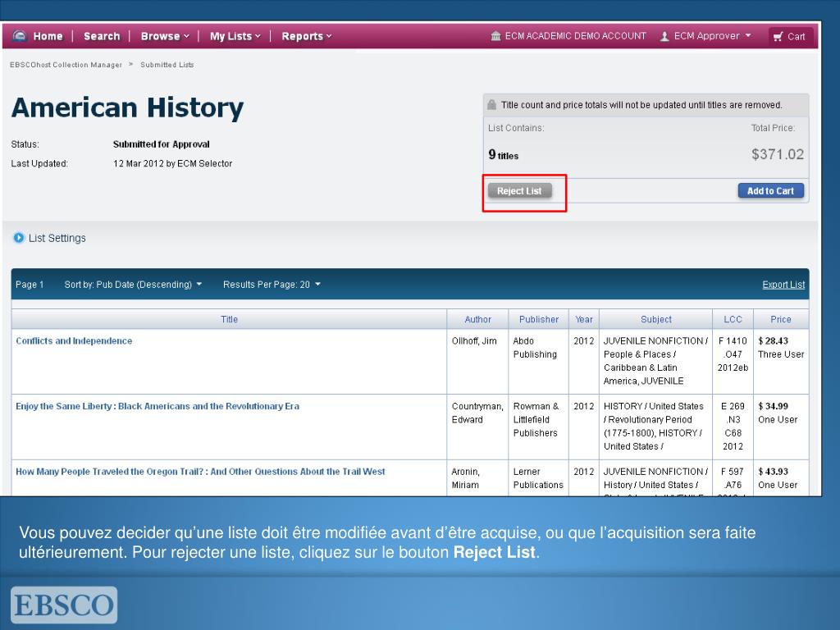Sort by the Title column header
The width and height of the screenshot is (840, 630).
point(230,319)
